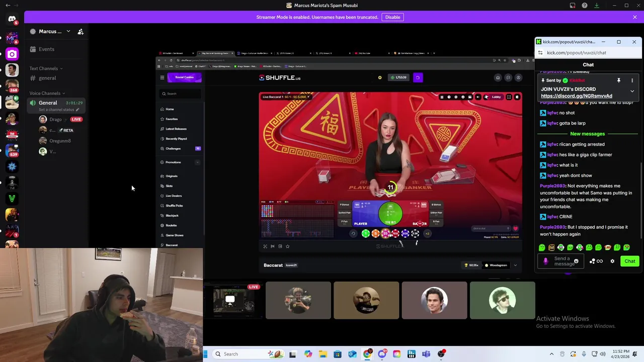Click user Drago in voice channel
Image resolution: width=644 pixels, height=362 pixels.
55,120
